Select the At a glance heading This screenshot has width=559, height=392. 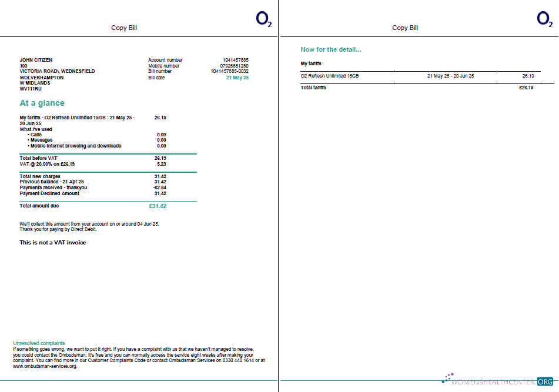[x=41, y=103]
